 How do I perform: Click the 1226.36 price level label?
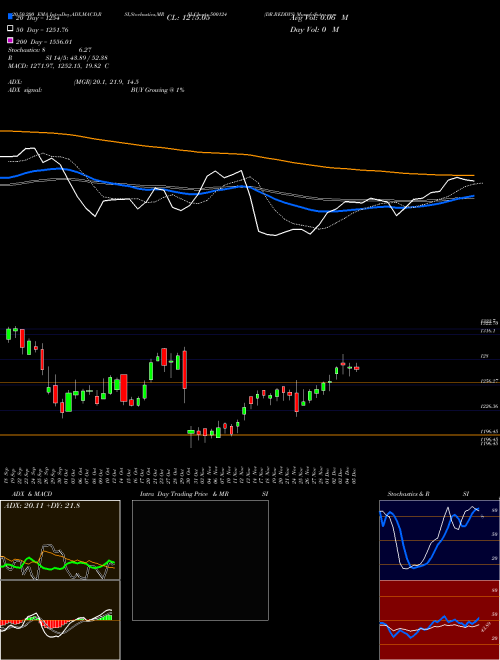click(x=489, y=407)
